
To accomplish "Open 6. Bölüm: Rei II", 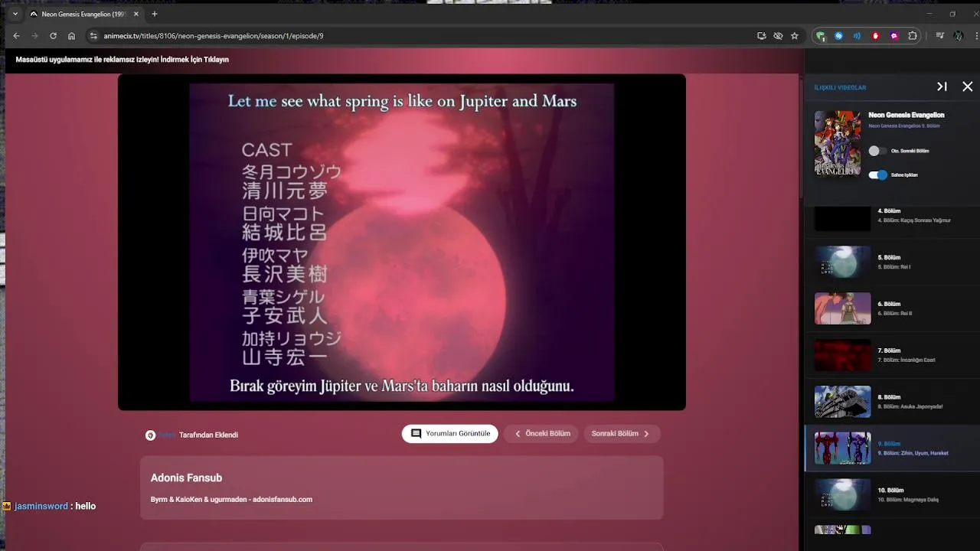I will (x=892, y=308).
